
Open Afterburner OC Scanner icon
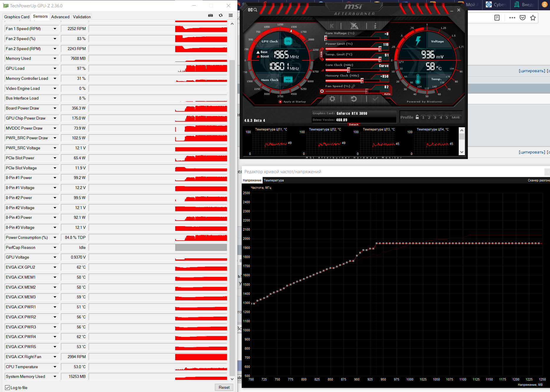(x=252, y=10)
